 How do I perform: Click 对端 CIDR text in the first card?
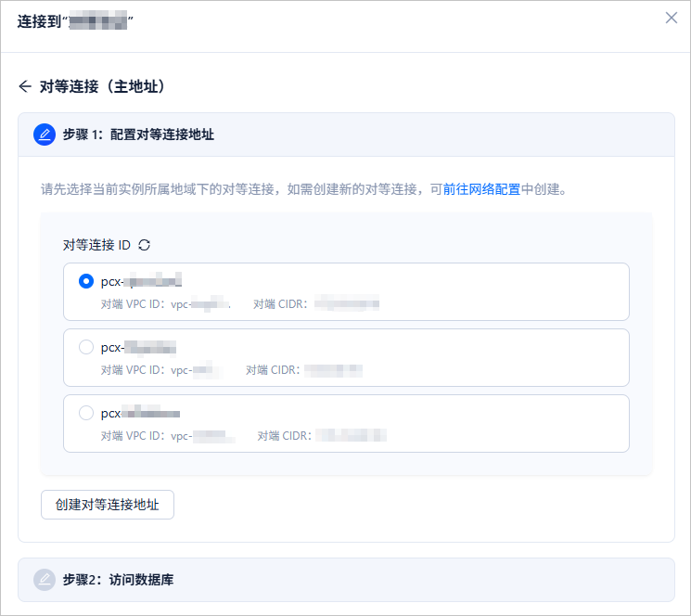point(280,304)
